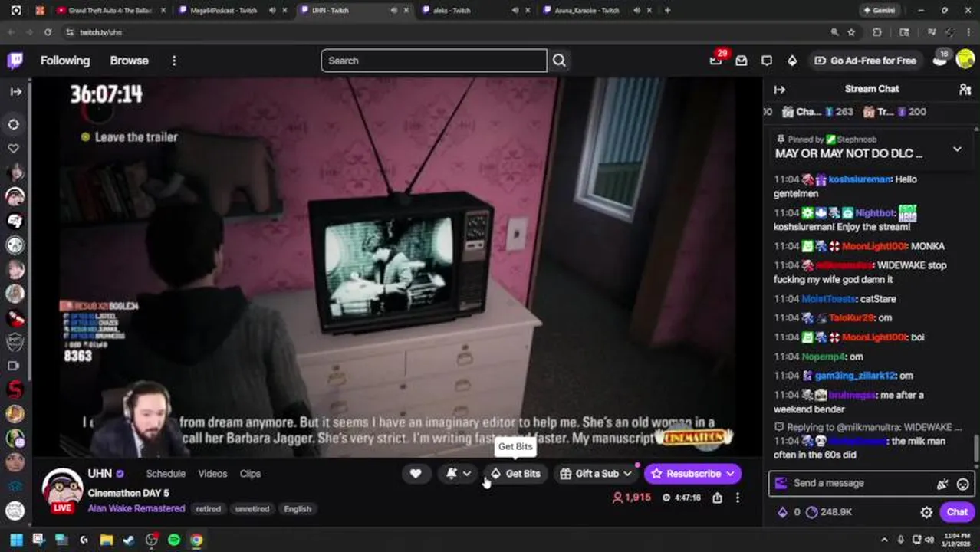980x552 pixels.
Task: Switch to the Grand Theft Auto 4 browser tab
Action: click(111, 11)
